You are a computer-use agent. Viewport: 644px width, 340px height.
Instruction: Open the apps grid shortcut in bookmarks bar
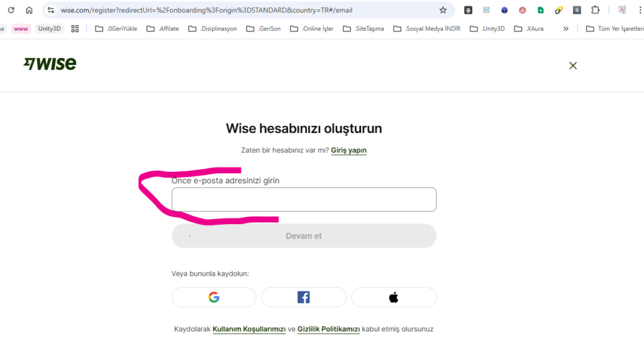point(75,29)
